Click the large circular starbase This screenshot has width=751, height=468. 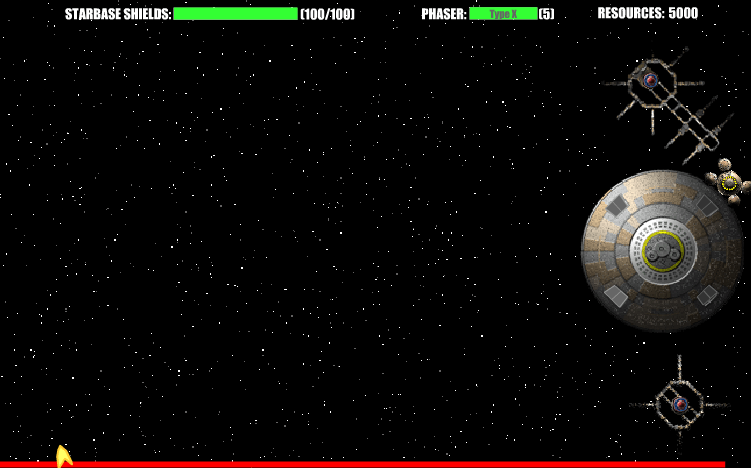(x=663, y=251)
